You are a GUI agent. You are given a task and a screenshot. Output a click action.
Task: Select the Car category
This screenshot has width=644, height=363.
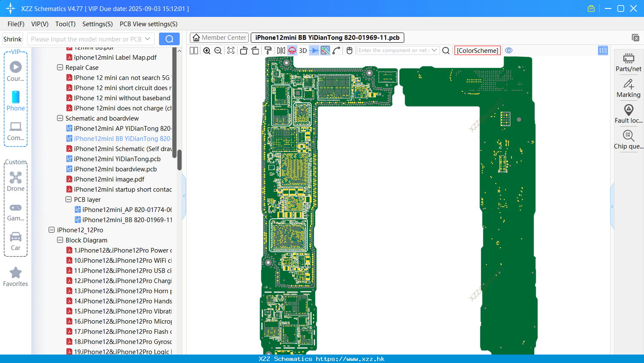pos(16,241)
